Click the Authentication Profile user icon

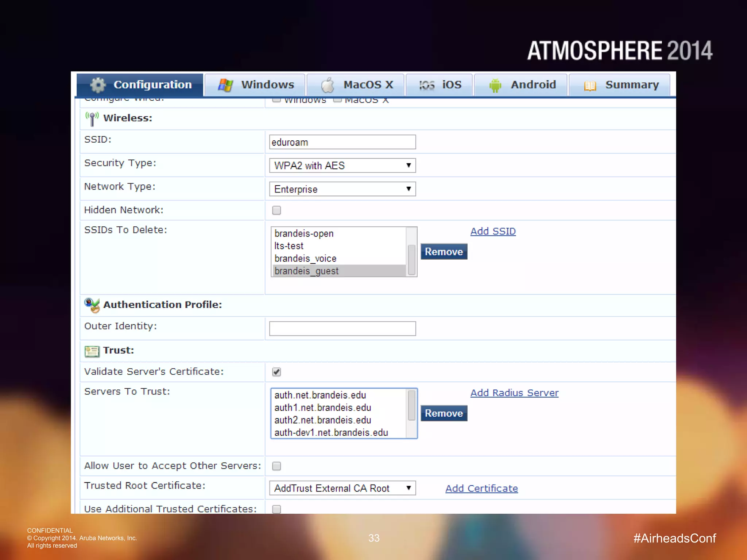[92, 305]
